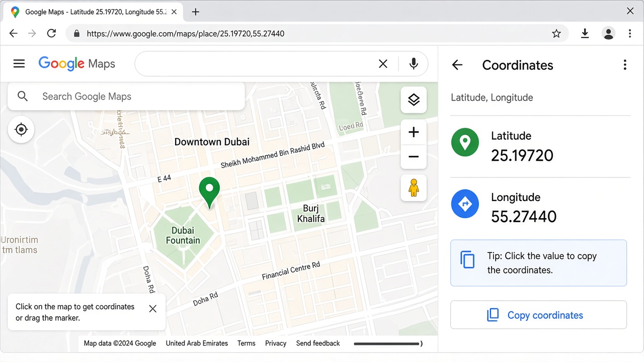Open Chrome three-dot menu
The image size is (644, 362).
(630, 33)
